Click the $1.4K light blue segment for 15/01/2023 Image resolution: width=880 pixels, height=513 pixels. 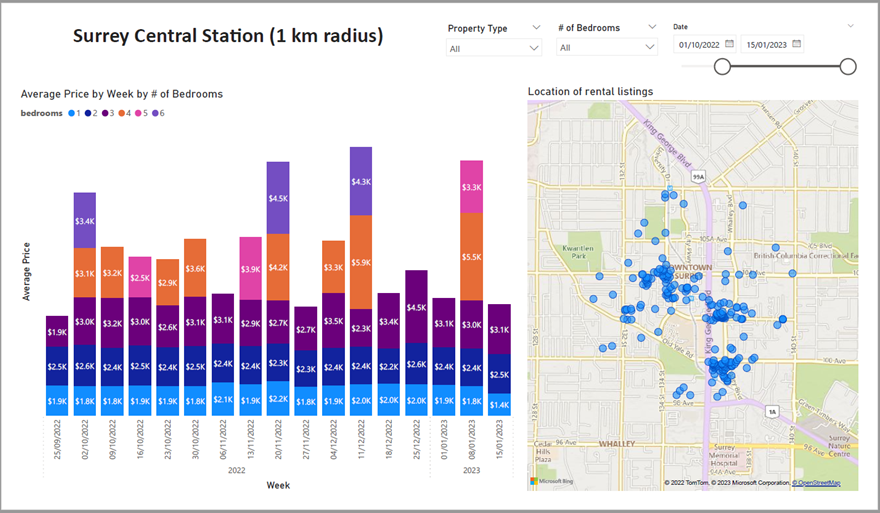click(499, 404)
